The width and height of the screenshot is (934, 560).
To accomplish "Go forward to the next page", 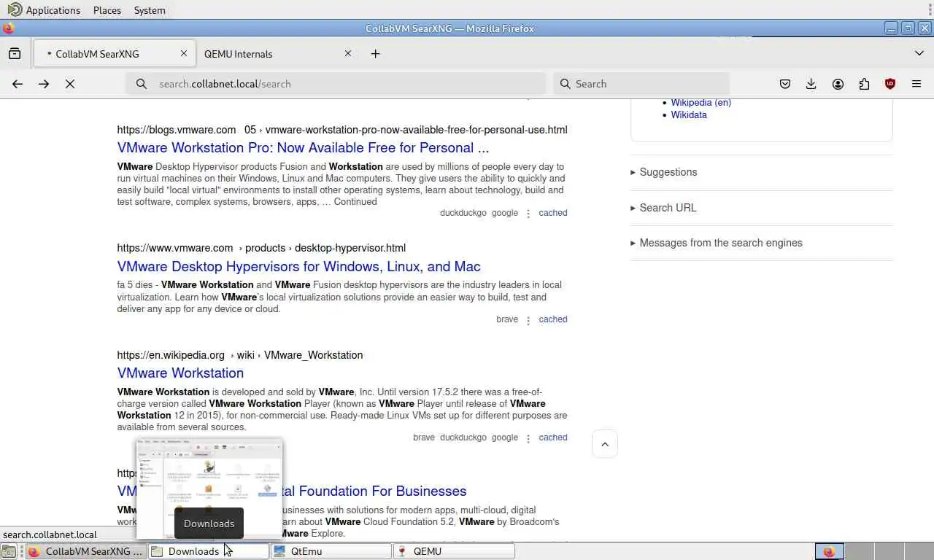I will point(44,84).
